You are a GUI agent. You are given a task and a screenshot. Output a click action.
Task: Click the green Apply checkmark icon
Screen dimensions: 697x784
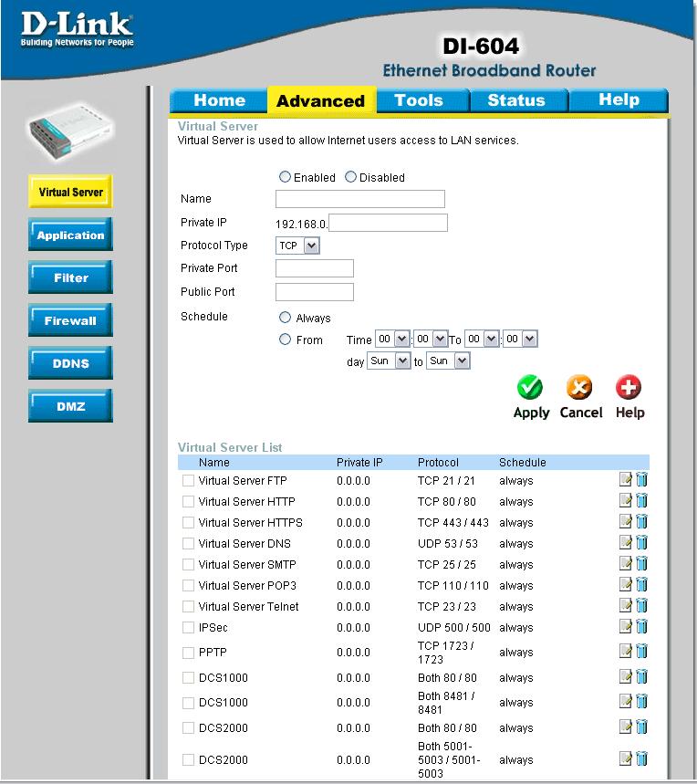530,387
